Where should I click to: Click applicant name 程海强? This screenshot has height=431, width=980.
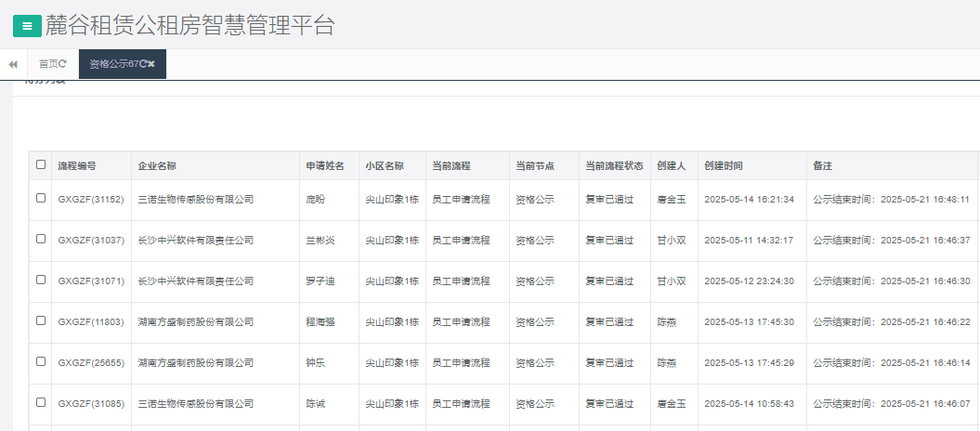320,322
